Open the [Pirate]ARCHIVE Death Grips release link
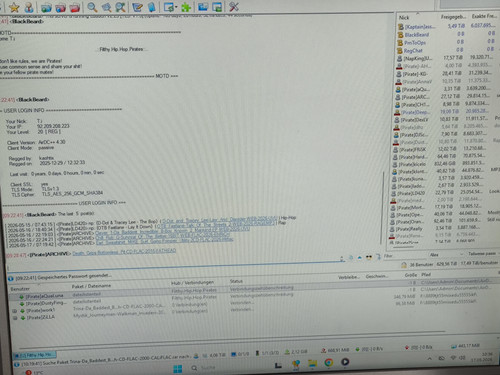The image size is (500, 375). [124, 252]
